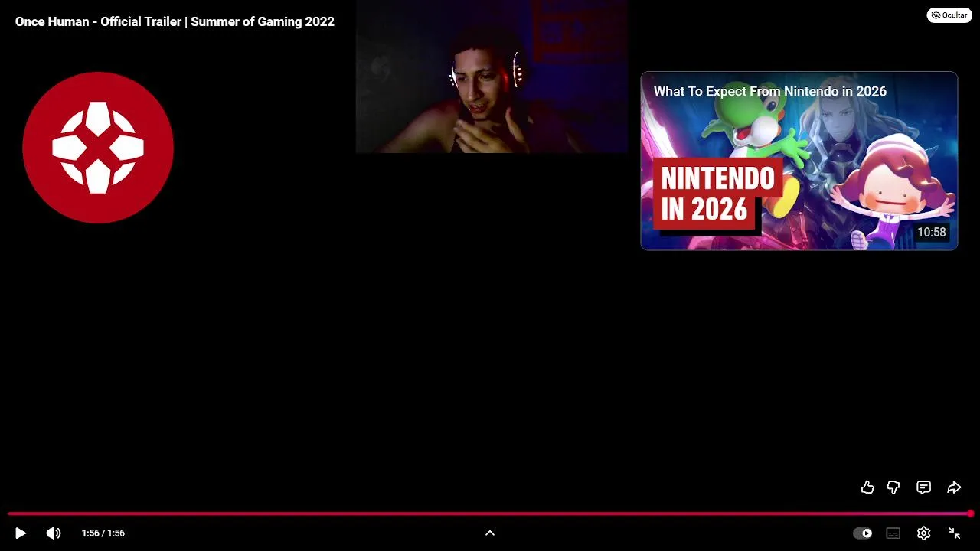Seek using the red progress bar
This screenshot has width=980, height=551.
click(490, 514)
